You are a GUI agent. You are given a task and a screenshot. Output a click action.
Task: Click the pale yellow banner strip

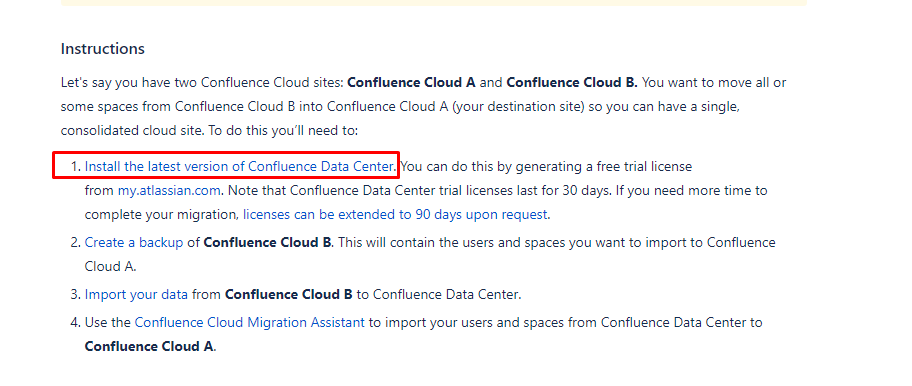pos(434,3)
